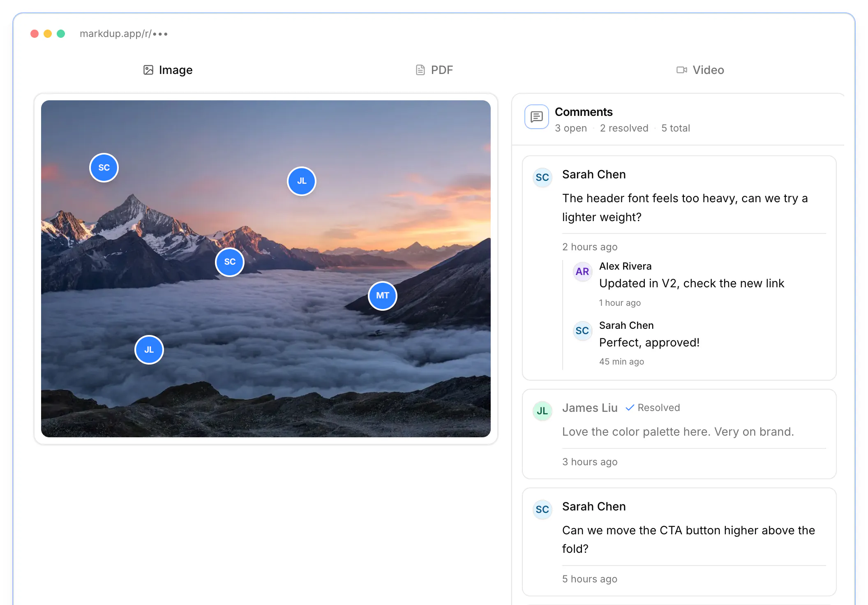Maximize window with the green button
The image size is (868, 605).
click(x=61, y=34)
